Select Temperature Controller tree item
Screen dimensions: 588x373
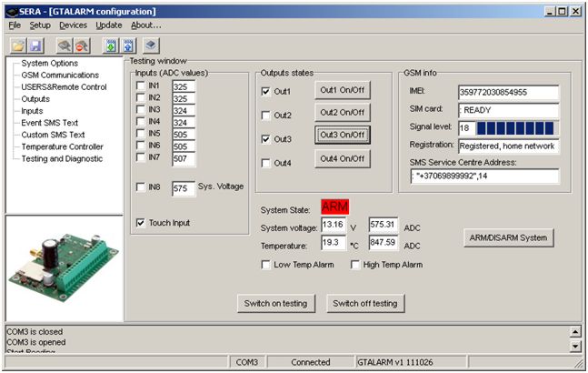coord(62,146)
